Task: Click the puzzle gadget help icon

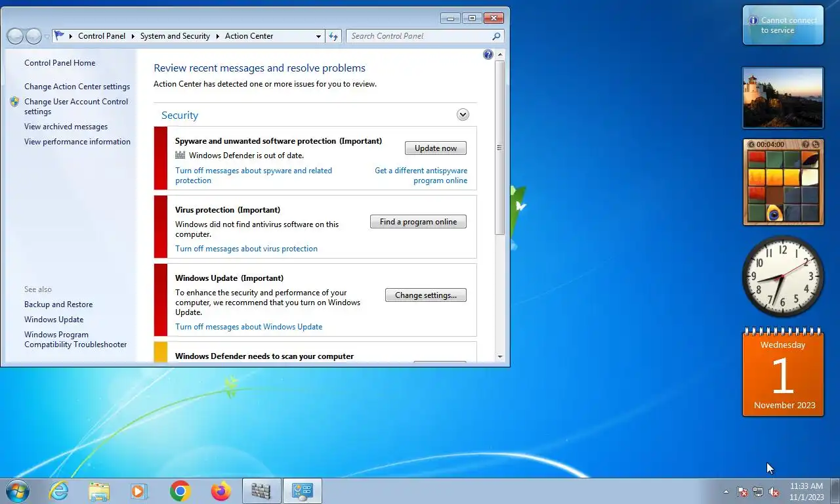Action: (x=805, y=144)
